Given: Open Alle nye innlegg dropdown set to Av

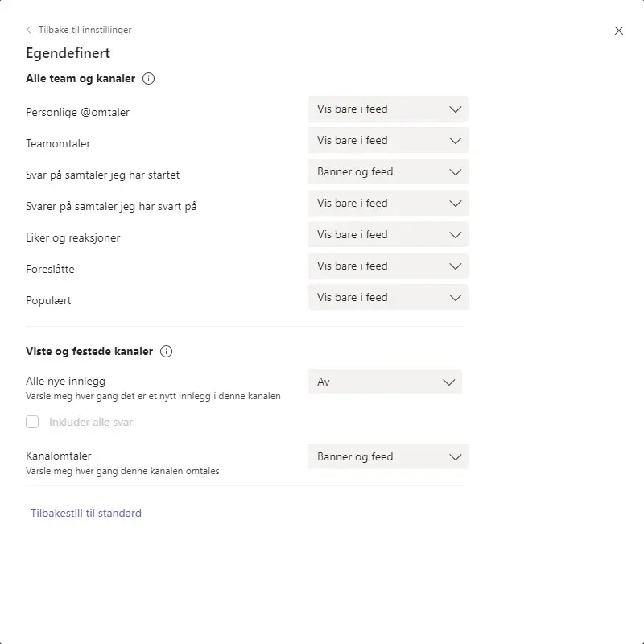Looking at the screenshot, I should click(384, 382).
